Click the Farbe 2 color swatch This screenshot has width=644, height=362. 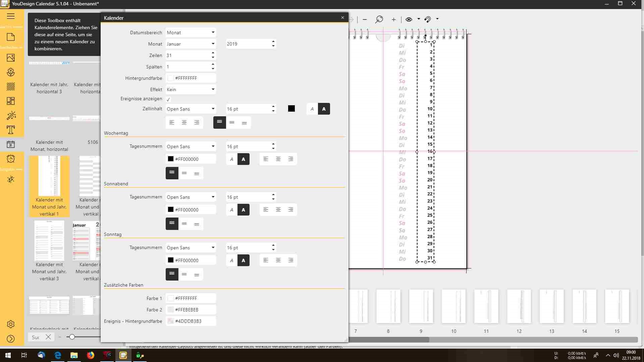point(171,310)
